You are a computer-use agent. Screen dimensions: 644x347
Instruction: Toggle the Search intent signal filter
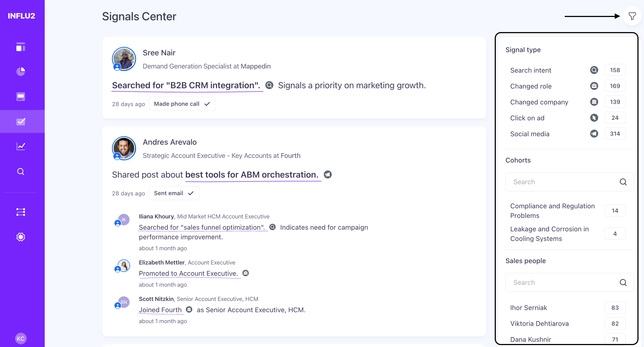(531, 70)
